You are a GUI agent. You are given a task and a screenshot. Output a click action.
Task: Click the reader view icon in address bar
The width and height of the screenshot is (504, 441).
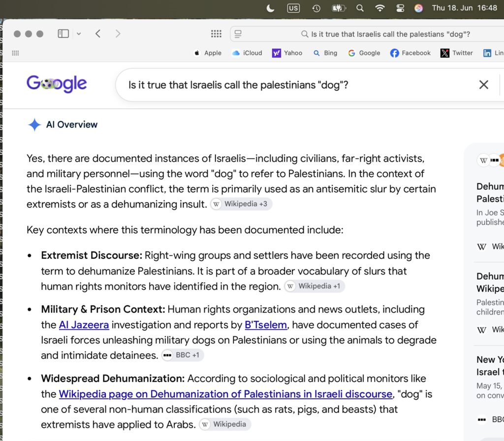point(238,34)
